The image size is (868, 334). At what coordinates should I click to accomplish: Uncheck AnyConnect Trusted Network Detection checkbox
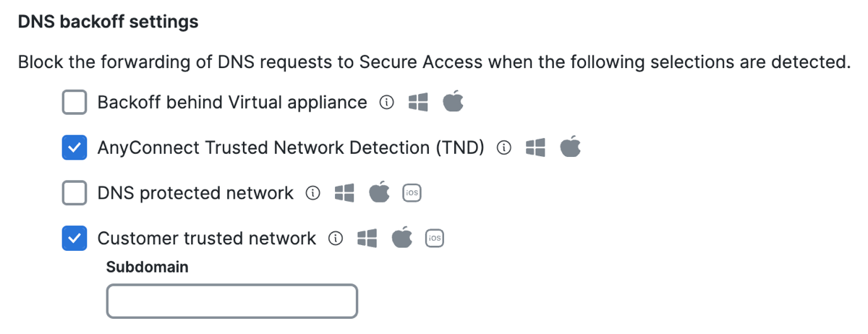(75, 148)
